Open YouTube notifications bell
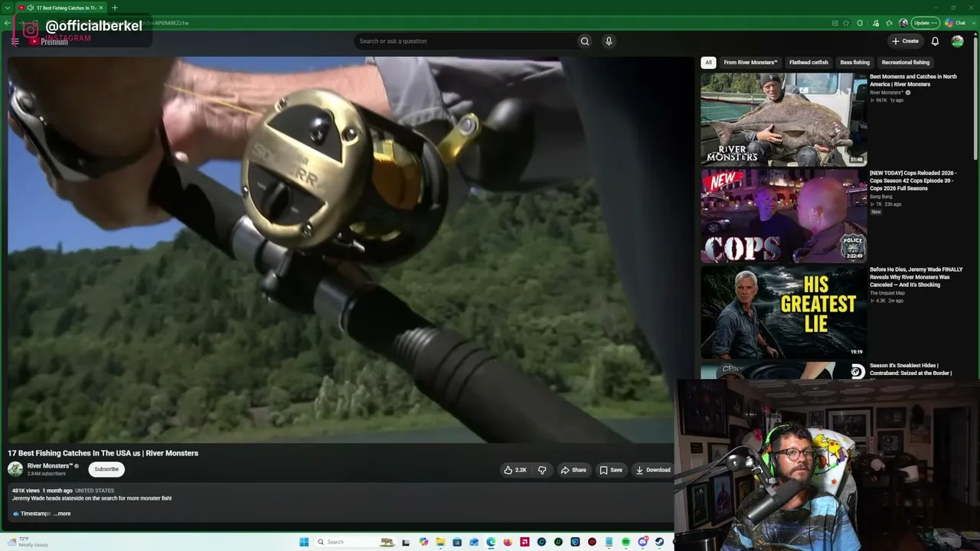 point(935,41)
